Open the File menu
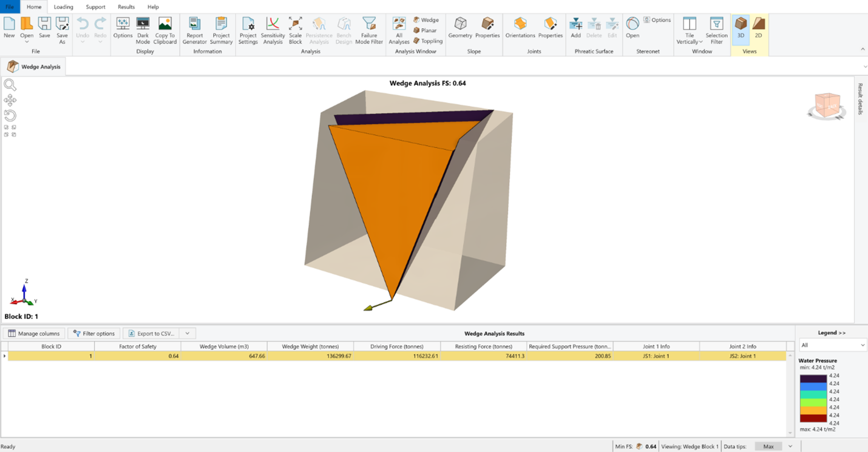Screen dimensions: 868x452 tap(10, 7)
